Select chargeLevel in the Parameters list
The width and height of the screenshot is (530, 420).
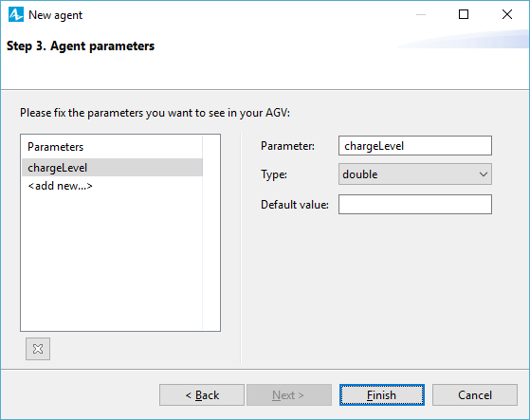click(x=112, y=168)
